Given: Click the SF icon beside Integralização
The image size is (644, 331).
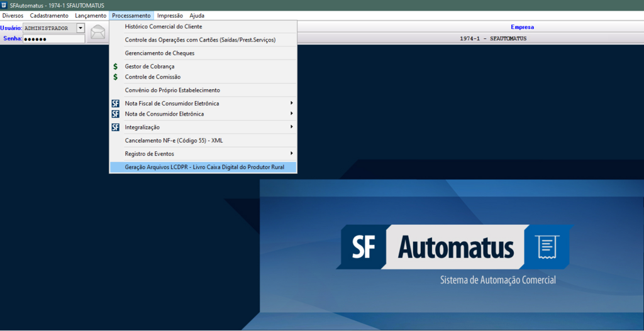Looking at the screenshot, I should (x=115, y=128).
